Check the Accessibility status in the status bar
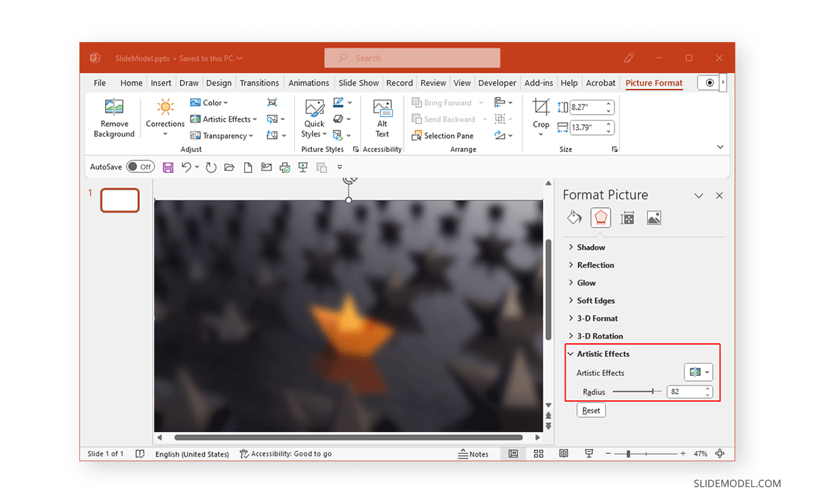 point(285,454)
